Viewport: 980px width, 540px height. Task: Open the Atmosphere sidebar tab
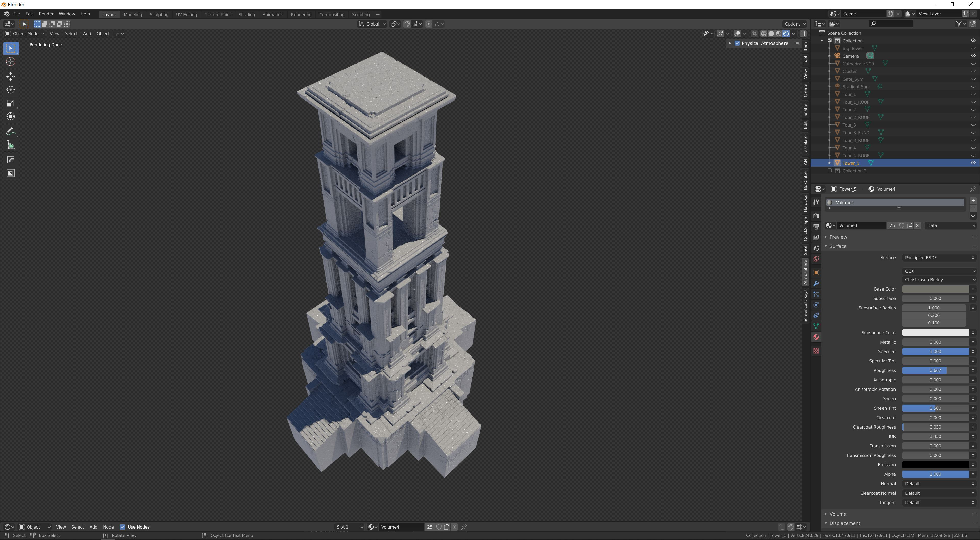tap(805, 272)
